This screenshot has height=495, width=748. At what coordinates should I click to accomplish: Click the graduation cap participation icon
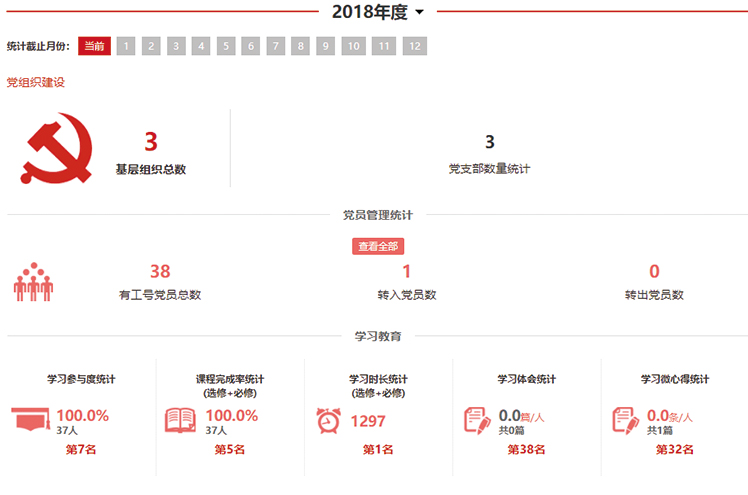click(x=31, y=419)
